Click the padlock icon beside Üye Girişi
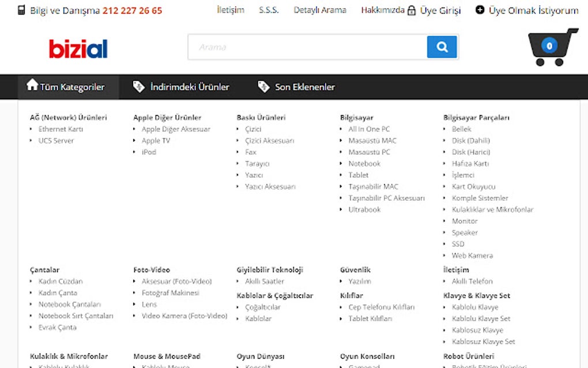 click(410, 10)
